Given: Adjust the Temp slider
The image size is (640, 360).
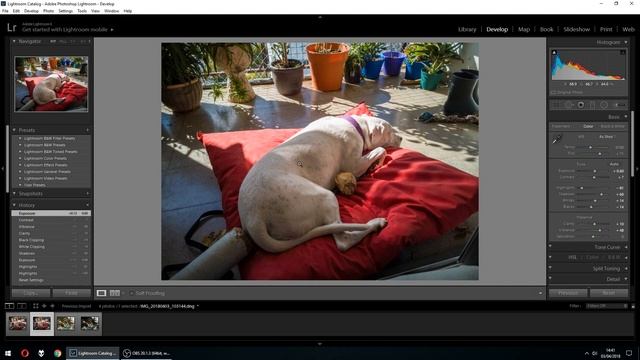Looking at the screenshot, I should (x=590, y=147).
